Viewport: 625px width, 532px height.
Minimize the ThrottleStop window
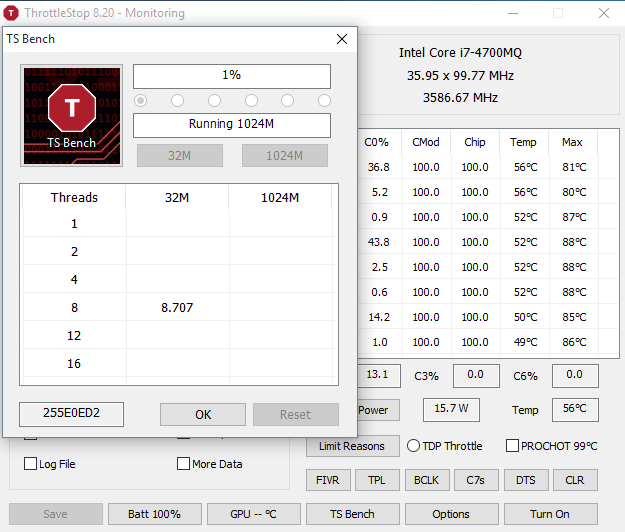pos(513,13)
